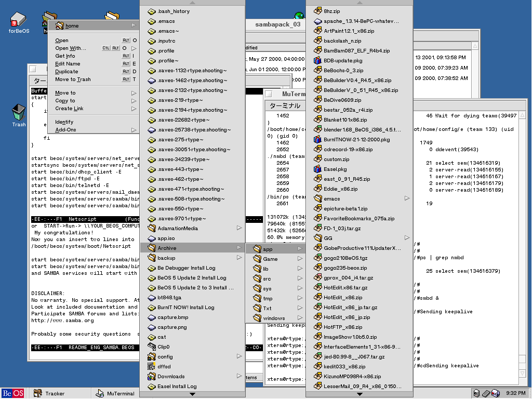This screenshot has width=532, height=399.
Task: Click the sambapack_03 window title tab
Action: pos(277,24)
